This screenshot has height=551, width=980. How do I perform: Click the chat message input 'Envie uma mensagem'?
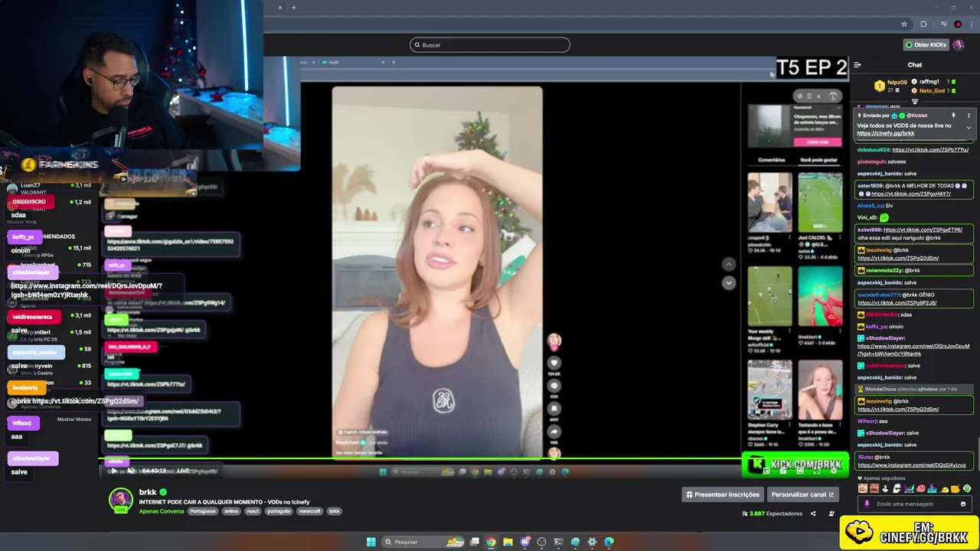pyautogui.click(x=914, y=504)
